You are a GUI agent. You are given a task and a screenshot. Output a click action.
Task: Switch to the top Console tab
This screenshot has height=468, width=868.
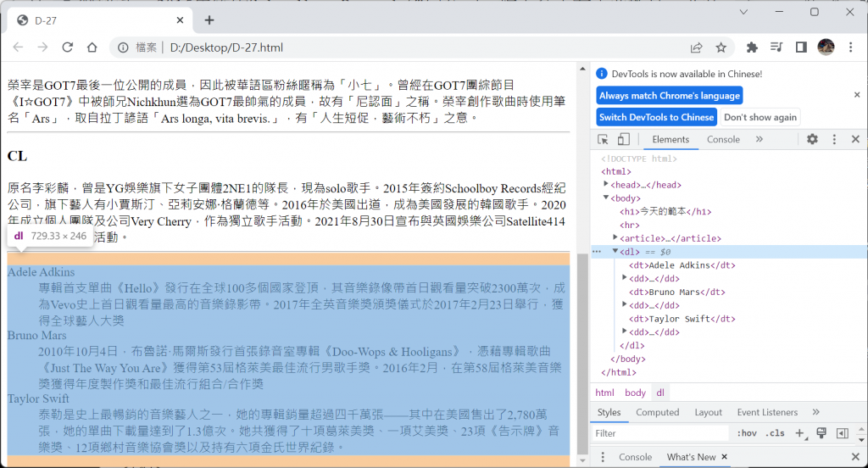723,140
